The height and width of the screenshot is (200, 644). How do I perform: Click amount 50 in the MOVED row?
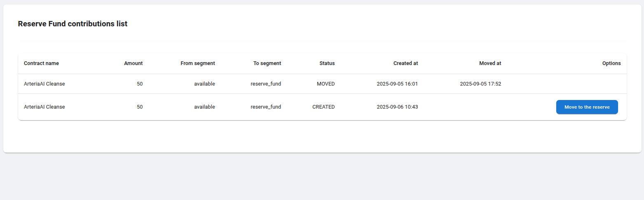[140, 84]
